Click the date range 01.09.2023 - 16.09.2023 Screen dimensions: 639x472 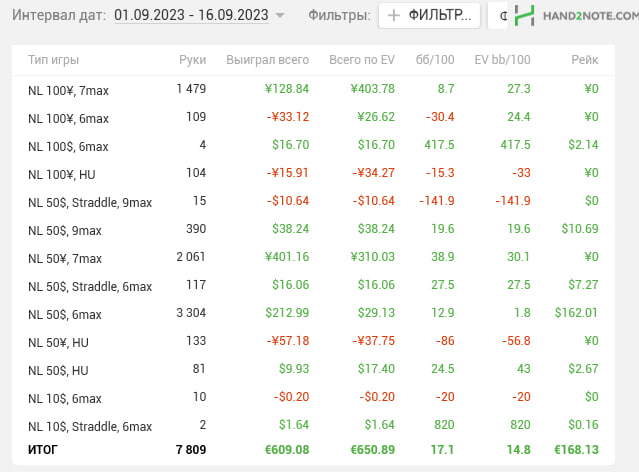point(191,15)
